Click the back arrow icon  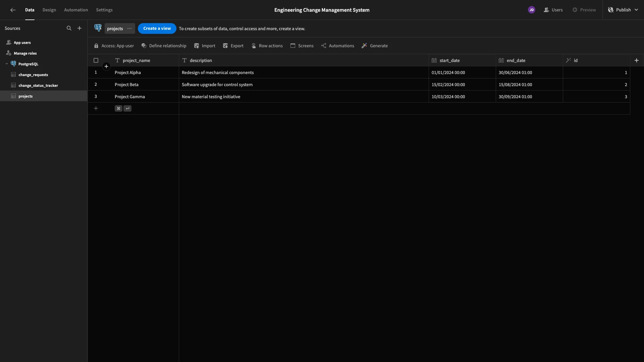13,10
